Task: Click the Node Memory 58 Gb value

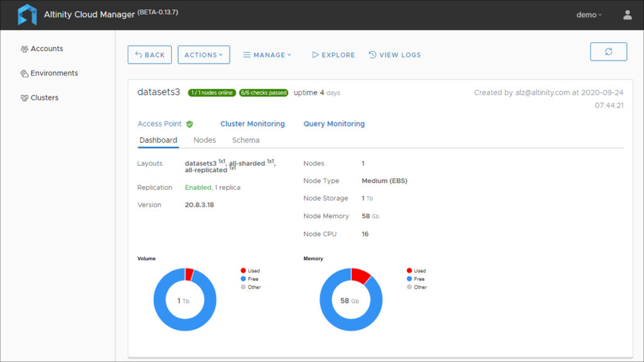Action: pyautogui.click(x=370, y=216)
